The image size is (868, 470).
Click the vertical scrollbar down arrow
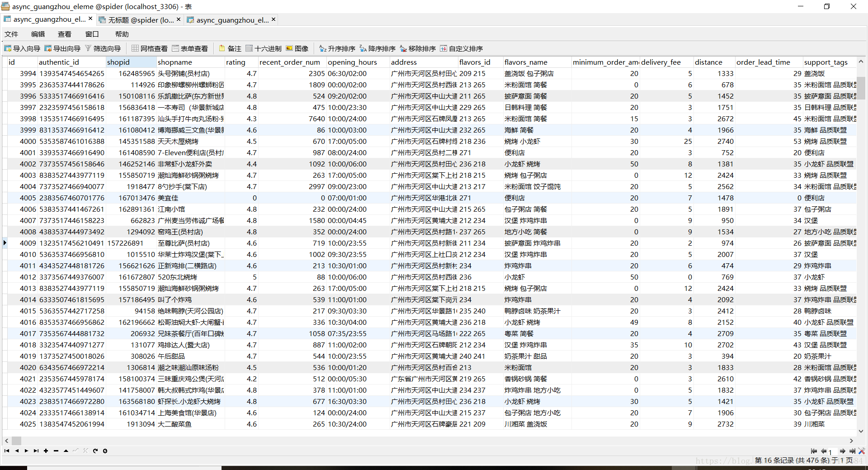coord(861,431)
